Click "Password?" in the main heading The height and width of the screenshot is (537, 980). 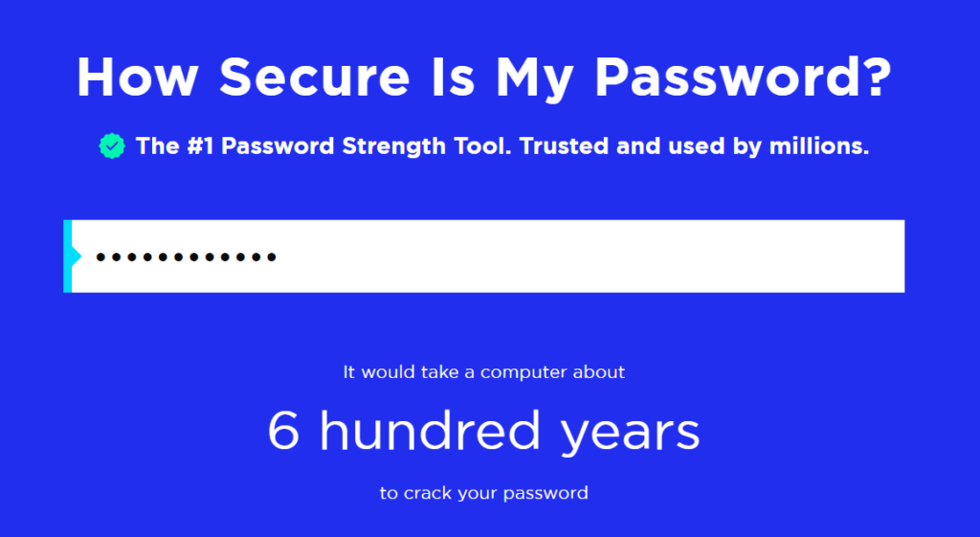(744, 76)
